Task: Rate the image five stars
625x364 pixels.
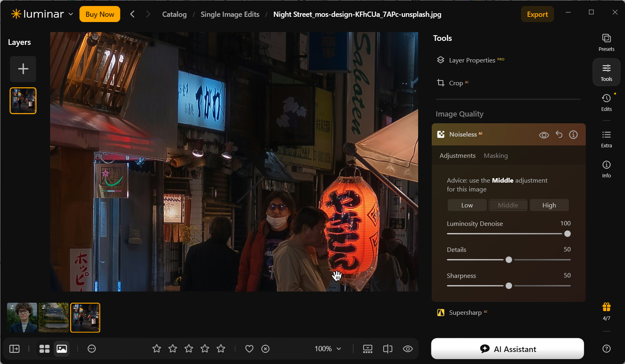Action: pyautogui.click(x=221, y=349)
